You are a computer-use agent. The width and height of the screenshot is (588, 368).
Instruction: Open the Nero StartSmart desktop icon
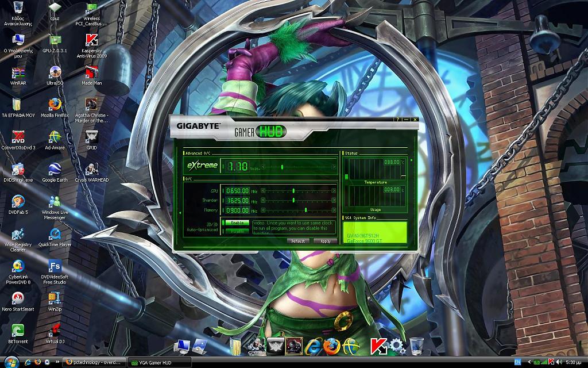pos(18,302)
